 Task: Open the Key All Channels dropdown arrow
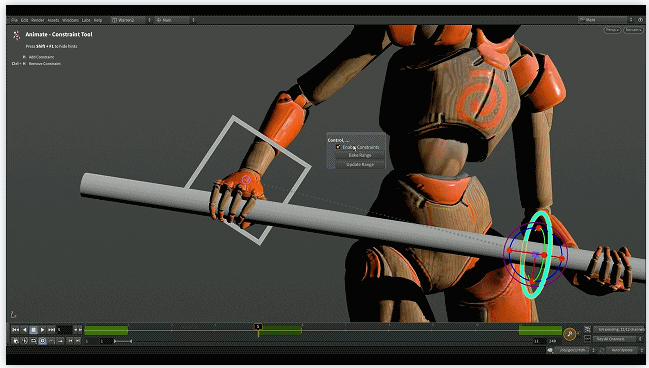click(640, 339)
